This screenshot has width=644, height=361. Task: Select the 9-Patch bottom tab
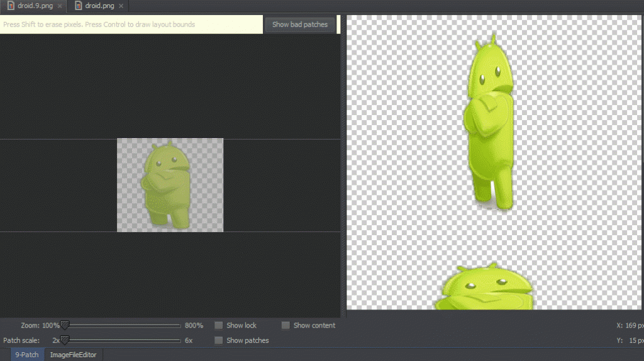point(26,355)
